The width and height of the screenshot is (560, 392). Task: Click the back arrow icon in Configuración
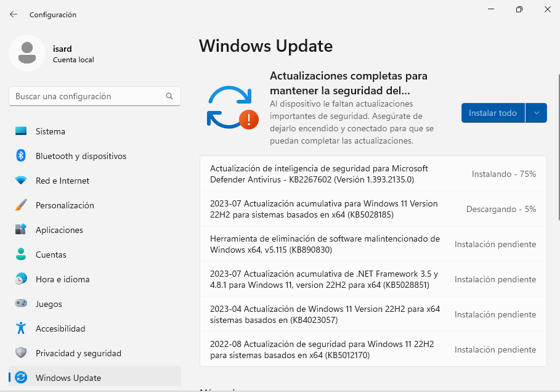(14, 14)
